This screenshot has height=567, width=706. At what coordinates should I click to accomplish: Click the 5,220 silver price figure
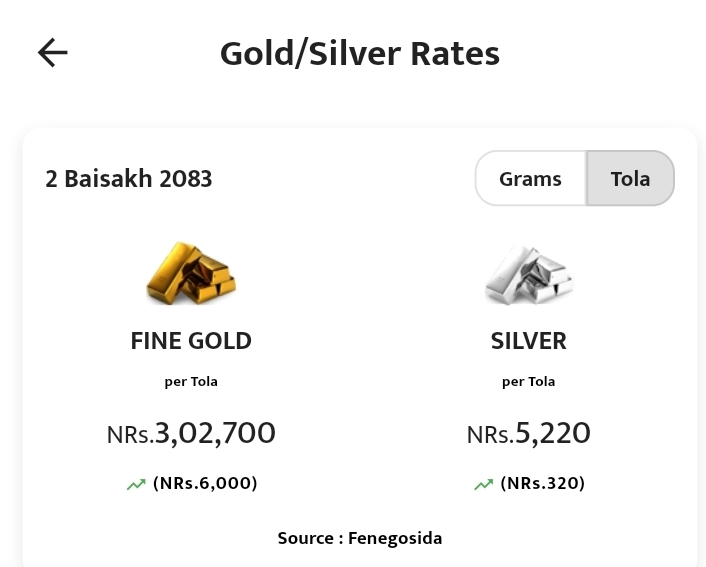(x=553, y=433)
